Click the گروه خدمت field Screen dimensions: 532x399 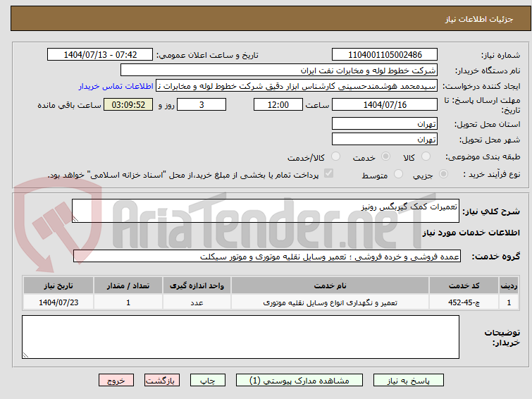267,256
